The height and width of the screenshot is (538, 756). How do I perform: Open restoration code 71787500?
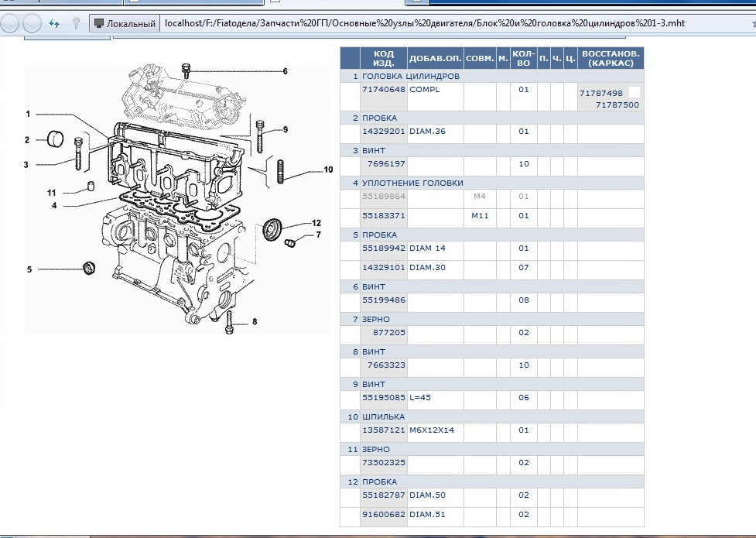tap(617, 105)
